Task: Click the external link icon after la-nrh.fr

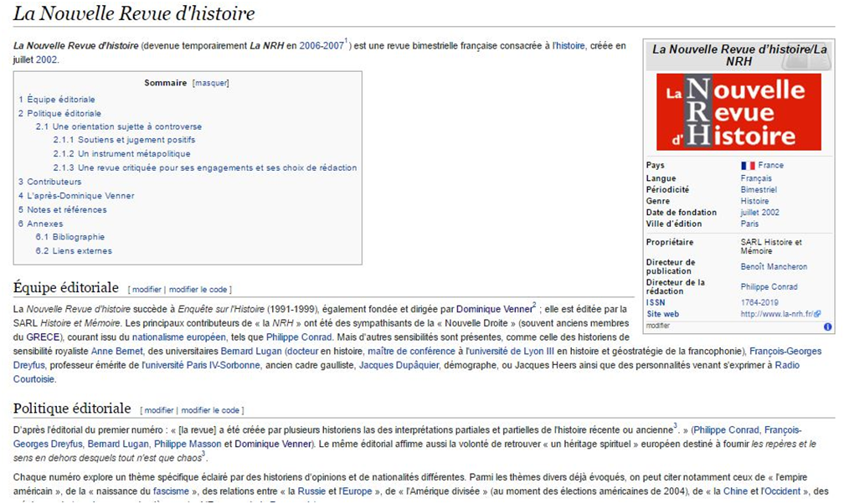Action: coord(817,314)
